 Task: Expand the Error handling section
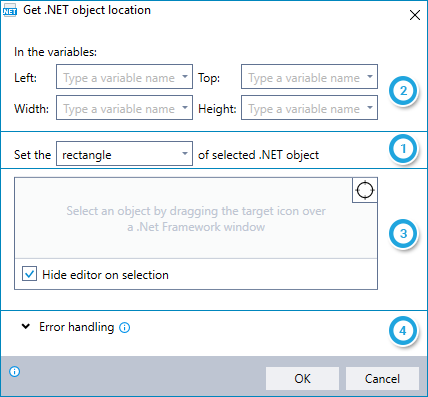coord(26,327)
